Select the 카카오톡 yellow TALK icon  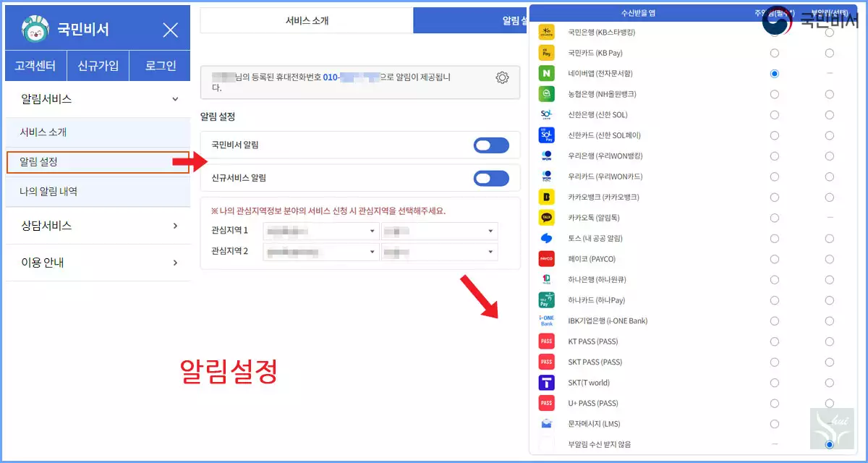(546, 217)
